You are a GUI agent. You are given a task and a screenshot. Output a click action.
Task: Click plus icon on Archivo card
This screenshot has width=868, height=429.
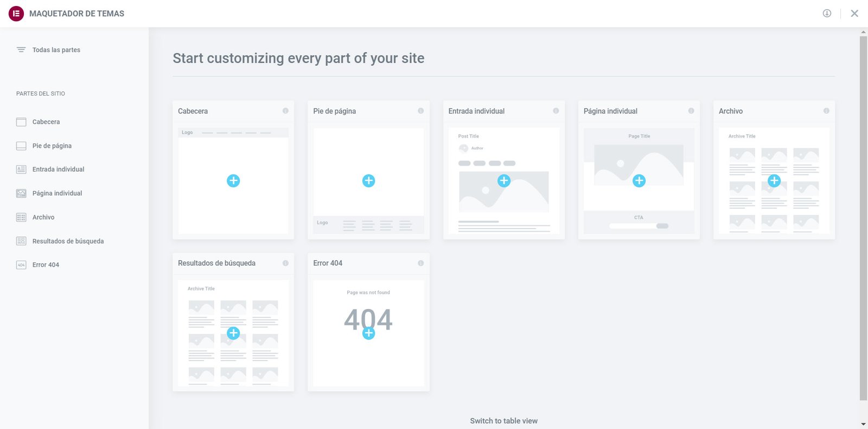point(774,181)
